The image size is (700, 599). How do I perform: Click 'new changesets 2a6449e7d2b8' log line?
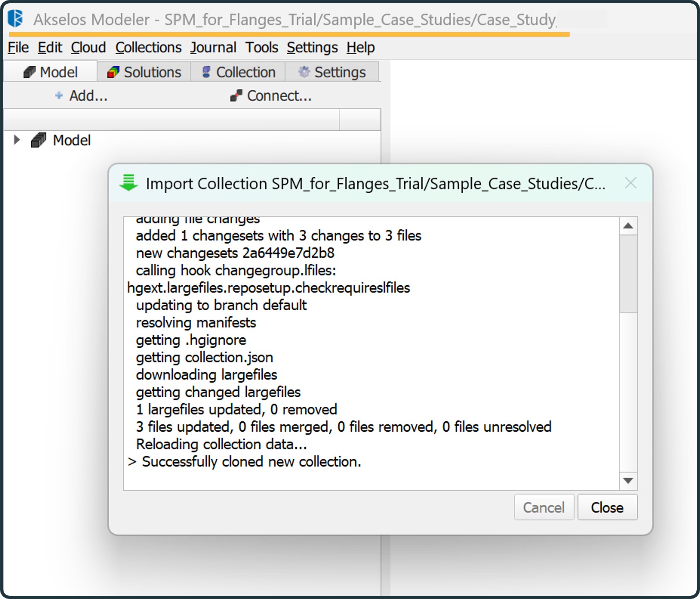click(235, 253)
